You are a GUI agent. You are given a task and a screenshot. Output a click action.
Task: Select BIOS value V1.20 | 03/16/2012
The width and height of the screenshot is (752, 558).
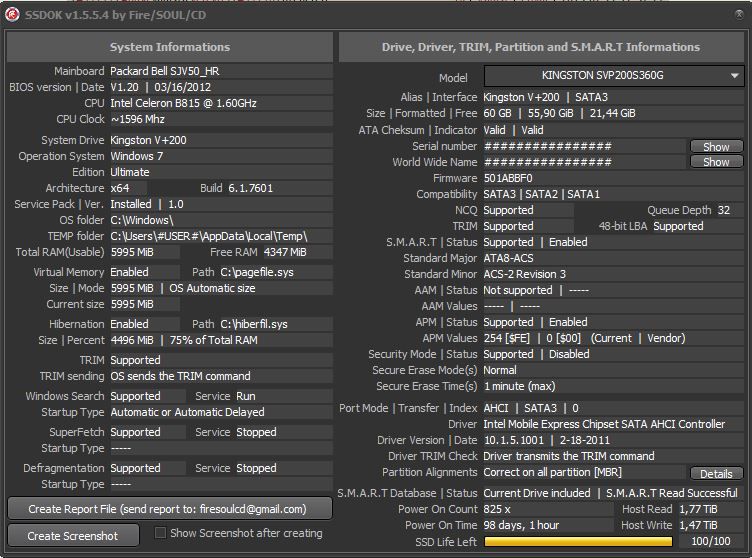[x=161, y=87]
